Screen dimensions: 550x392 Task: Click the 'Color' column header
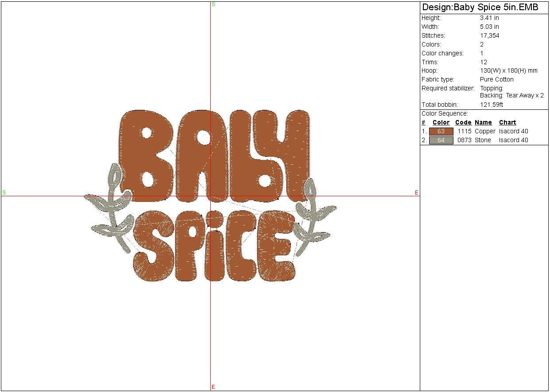point(441,123)
